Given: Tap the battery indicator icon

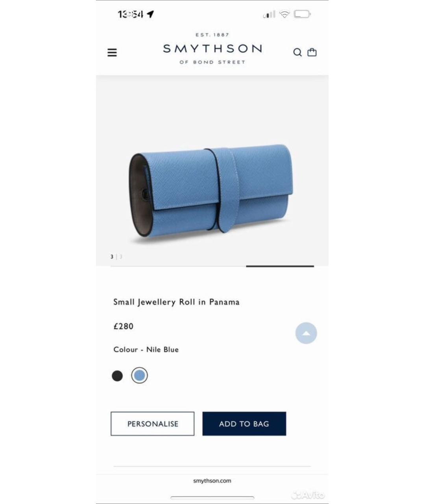Looking at the screenshot, I should coord(302,14).
